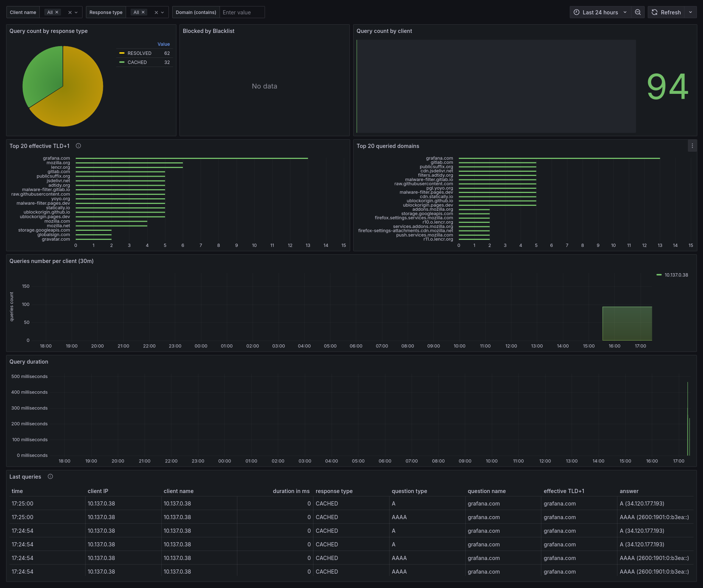The width and height of the screenshot is (703, 588).
Task: Select the 94 query count stat value
Action: pyautogui.click(x=667, y=87)
